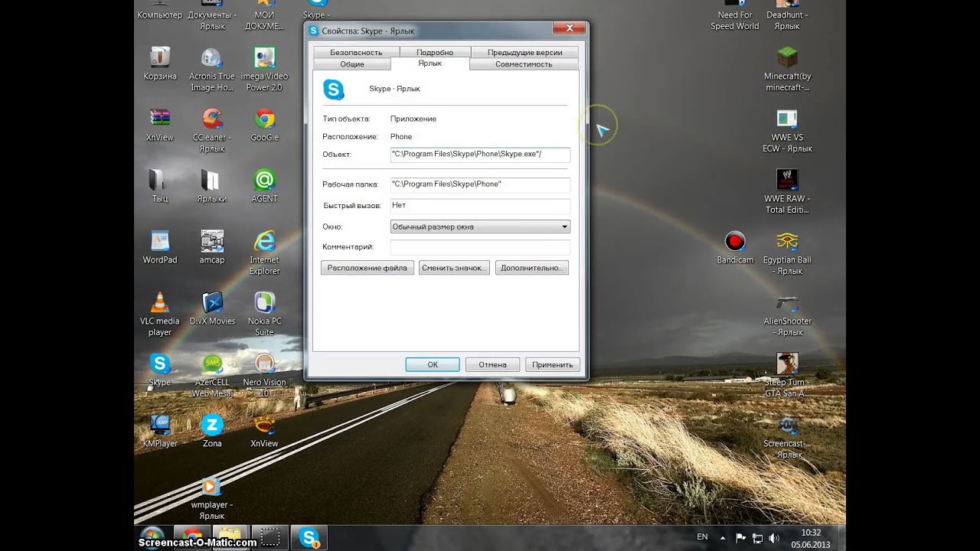Show hidden system tray icons

pos(724,538)
